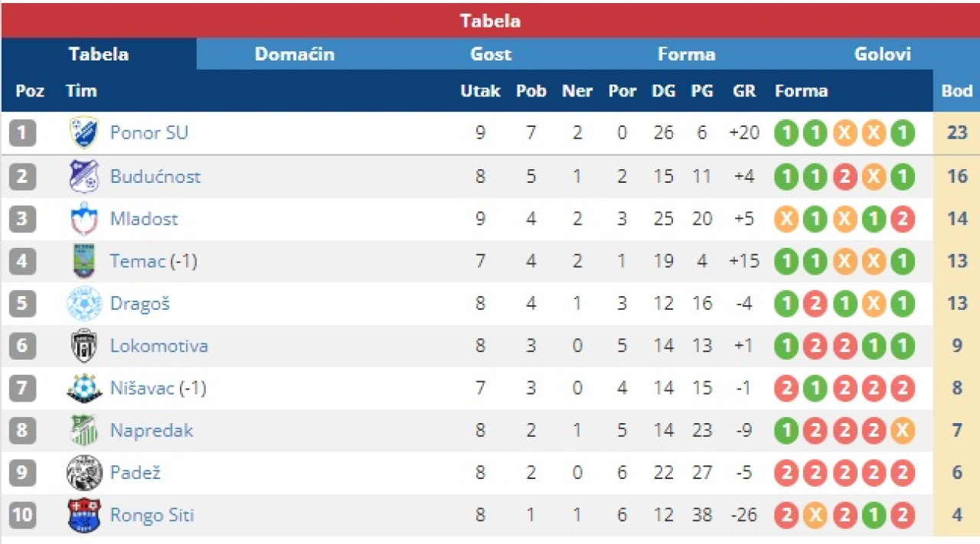
Task: Click Ponor SU's first green form circle
Action: point(786,134)
